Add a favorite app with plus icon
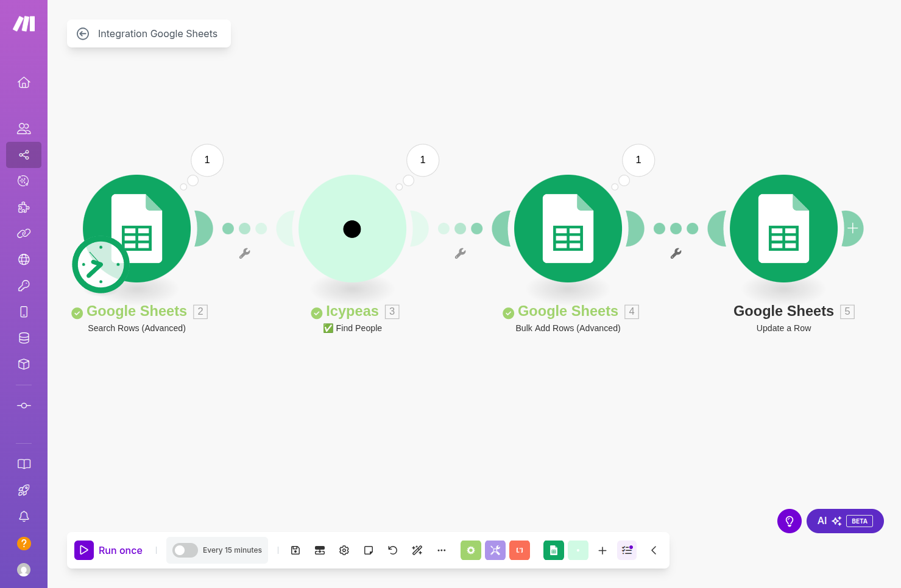The width and height of the screenshot is (901, 588). pos(602,550)
